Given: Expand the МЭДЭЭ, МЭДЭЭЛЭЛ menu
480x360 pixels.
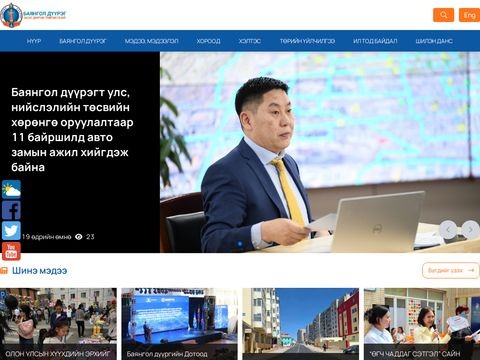Looking at the screenshot, I should tap(151, 41).
